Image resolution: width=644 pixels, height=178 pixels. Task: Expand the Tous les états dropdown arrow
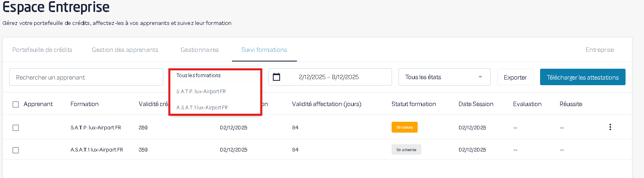point(480,77)
